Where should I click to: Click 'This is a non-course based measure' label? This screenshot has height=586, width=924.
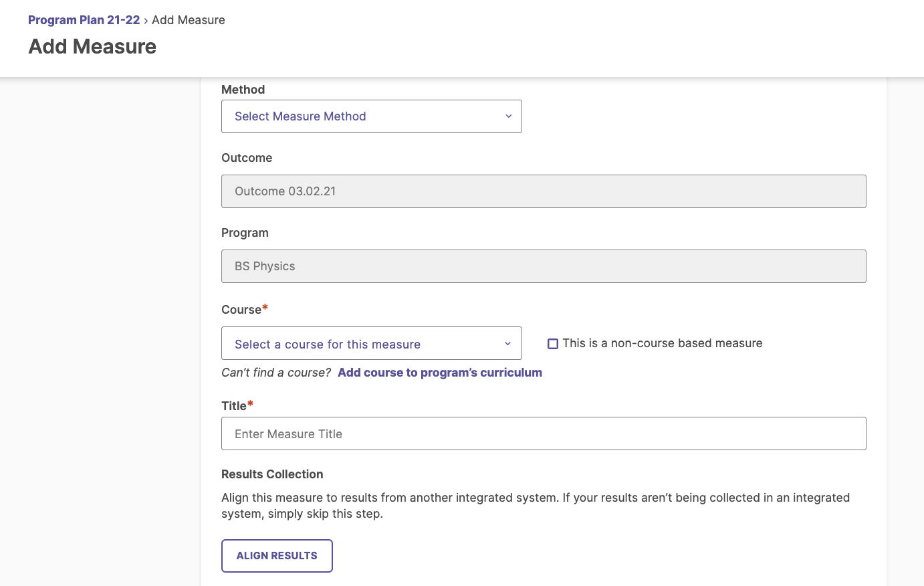pyautogui.click(x=663, y=343)
